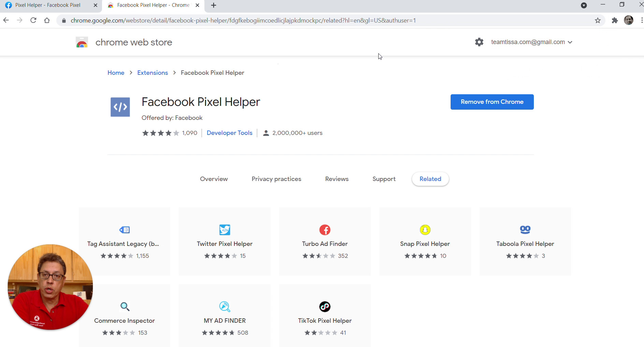Click Remove from Chrome button
The width and height of the screenshot is (644, 347).
pos(492,102)
